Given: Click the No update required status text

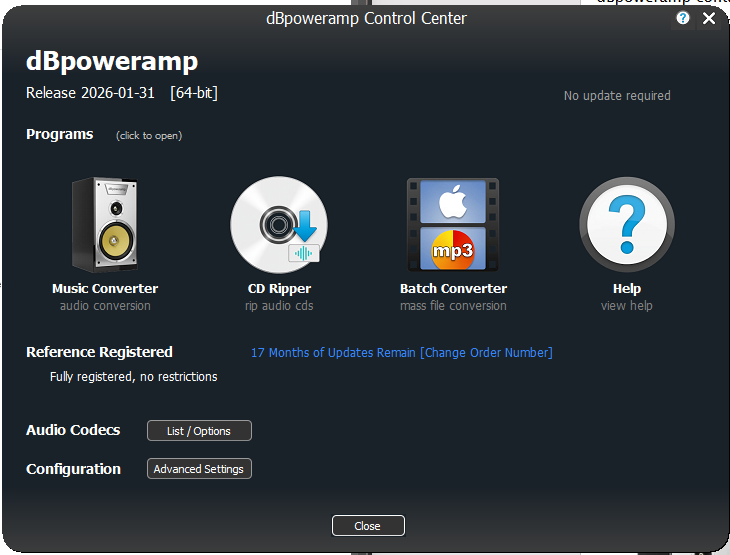Looking at the screenshot, I should click(x=617, y=96).
